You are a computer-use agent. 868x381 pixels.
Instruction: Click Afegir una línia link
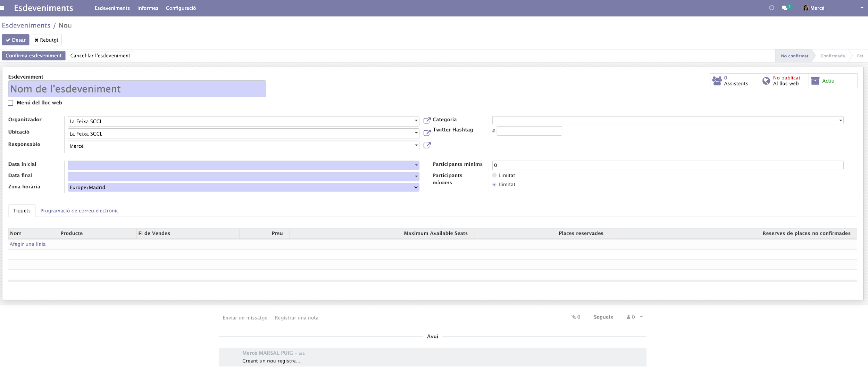(x=27, y=244)
